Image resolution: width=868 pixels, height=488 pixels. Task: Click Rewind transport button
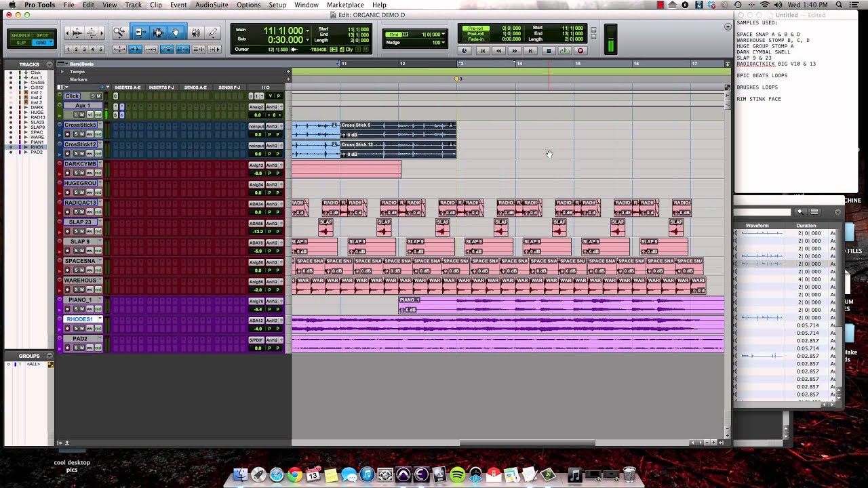[x=499, y=51]
